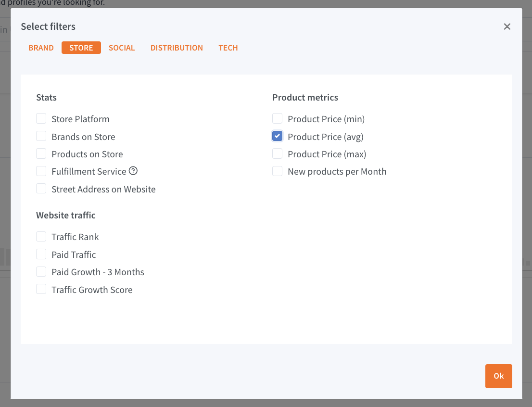532x407 pixels.
Task: Enable New products per Month filter
Action: 278,171
